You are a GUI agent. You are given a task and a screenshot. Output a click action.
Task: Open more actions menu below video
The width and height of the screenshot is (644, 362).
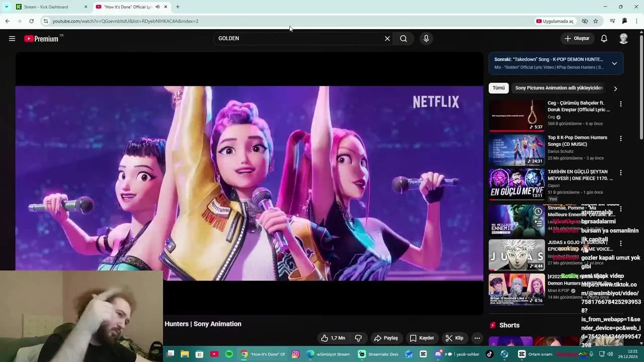click(x=477, y=338)
